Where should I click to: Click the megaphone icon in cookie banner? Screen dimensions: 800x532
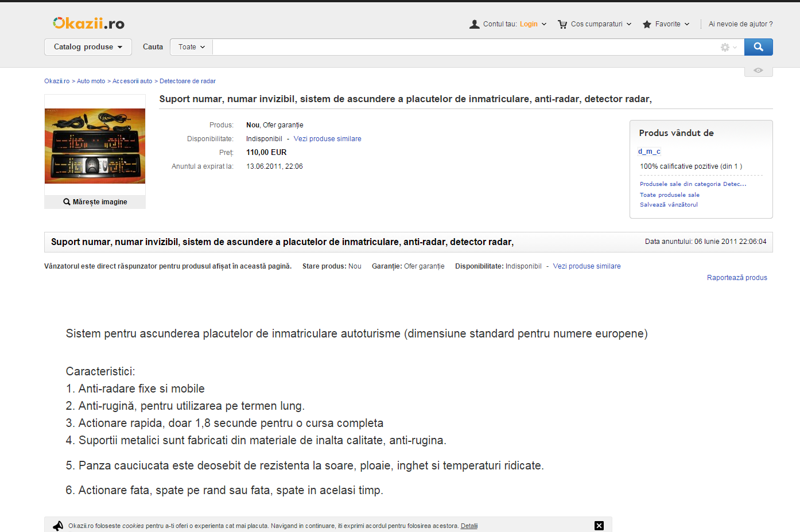[x=57, y=525]
